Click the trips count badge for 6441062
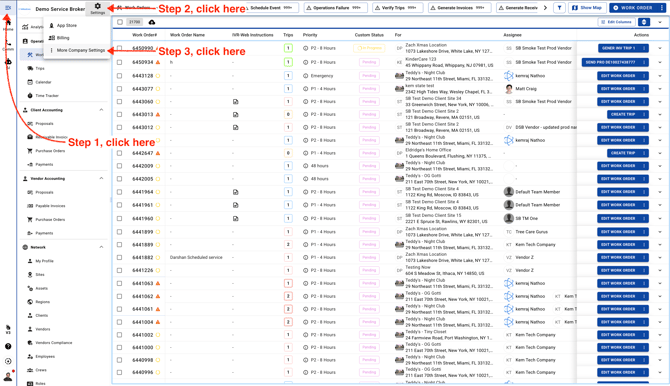This screenshot has height=386, width=670. tap(288, 296)
